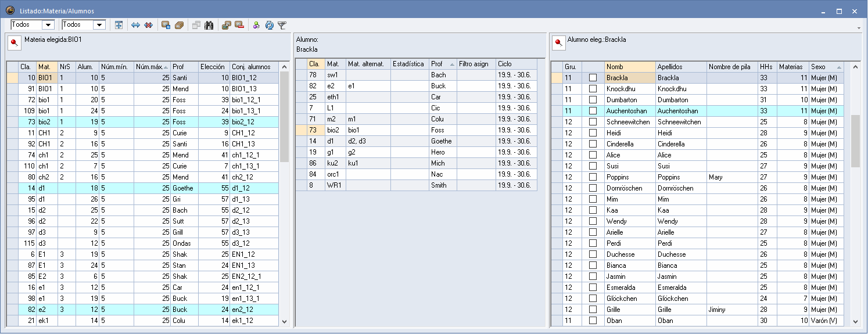
Task: Click the HHs column header
Action: point(767,67)
